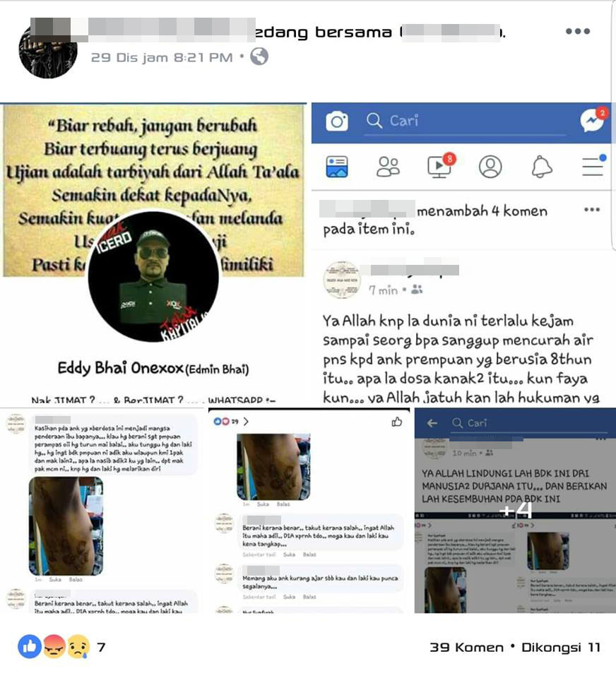
Task: Open the 39 Komen link
Action: tap(466, 648)
